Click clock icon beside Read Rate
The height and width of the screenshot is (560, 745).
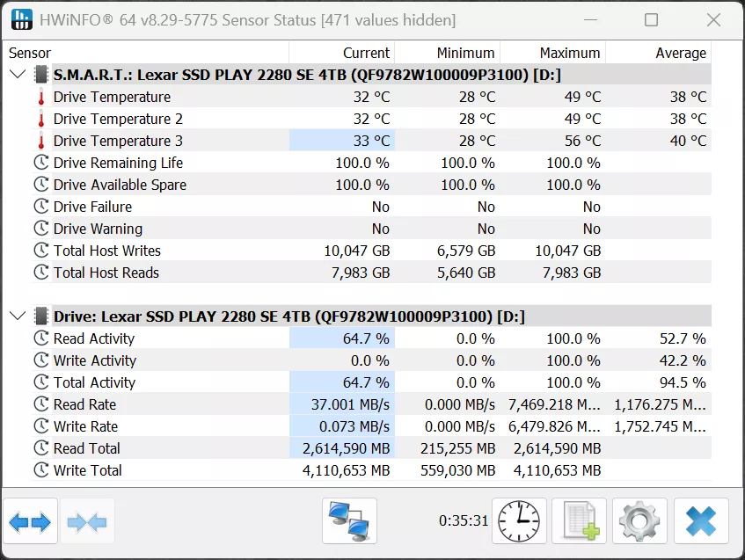pos(41,404)
